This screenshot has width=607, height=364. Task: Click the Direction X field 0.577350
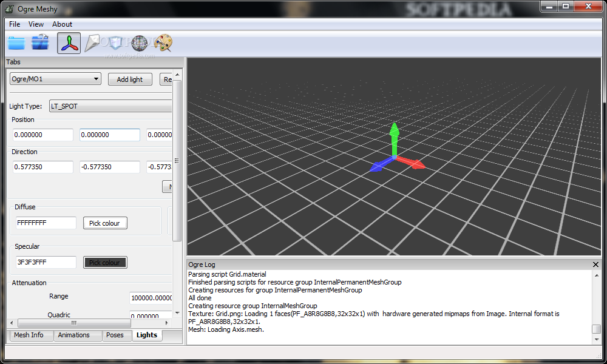[x=43, y=167]
